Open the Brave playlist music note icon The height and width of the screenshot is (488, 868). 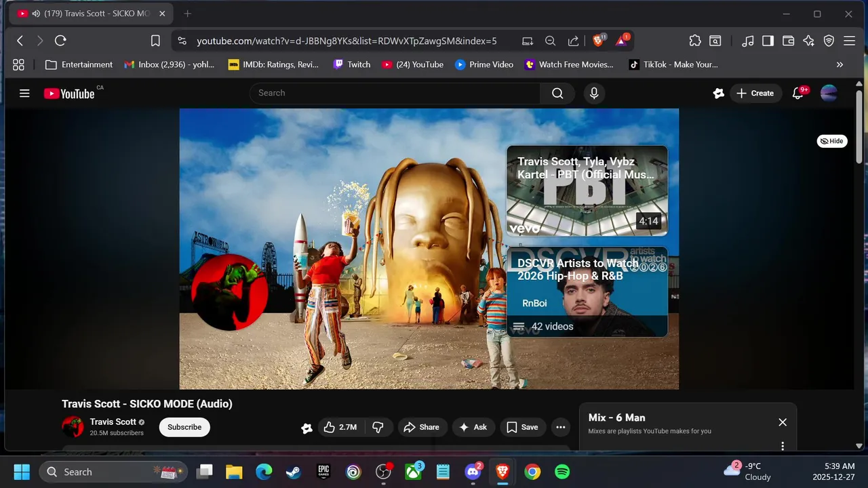tap(747, 41)
